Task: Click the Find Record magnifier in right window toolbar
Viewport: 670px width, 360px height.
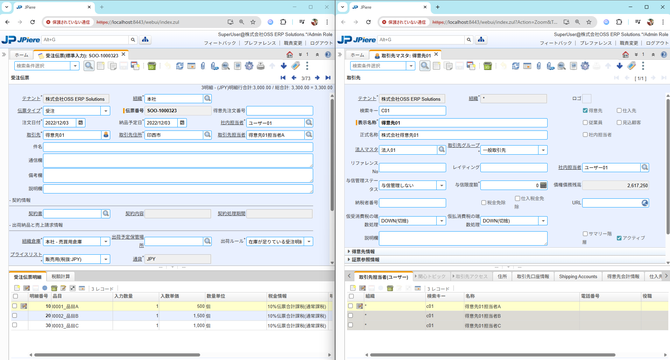Action: click(x=425, y=66)
